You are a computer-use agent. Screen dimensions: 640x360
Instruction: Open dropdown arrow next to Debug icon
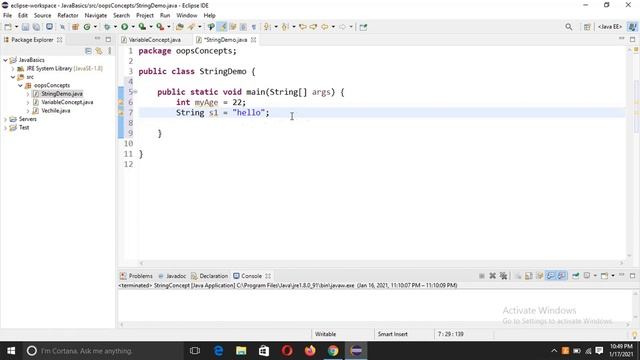click(115, 27)
